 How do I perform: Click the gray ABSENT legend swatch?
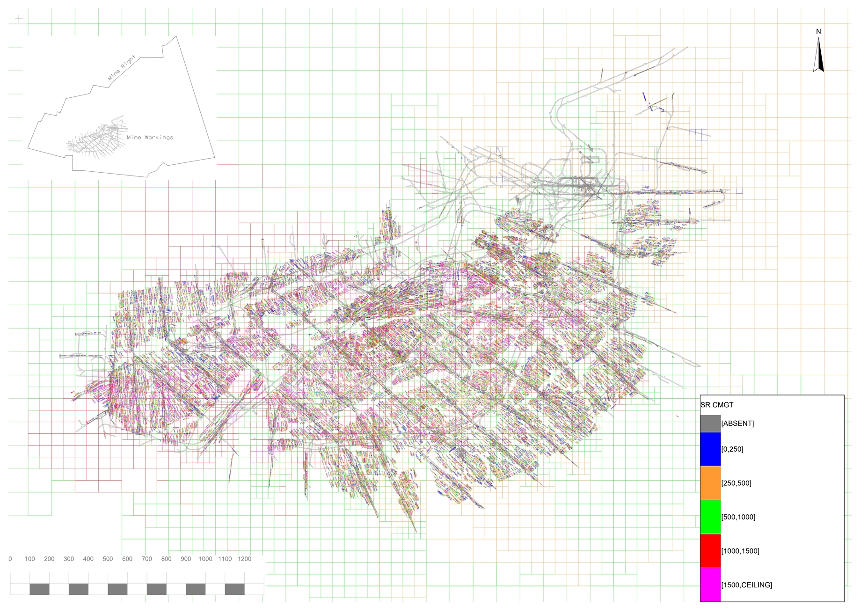[710, 424]
